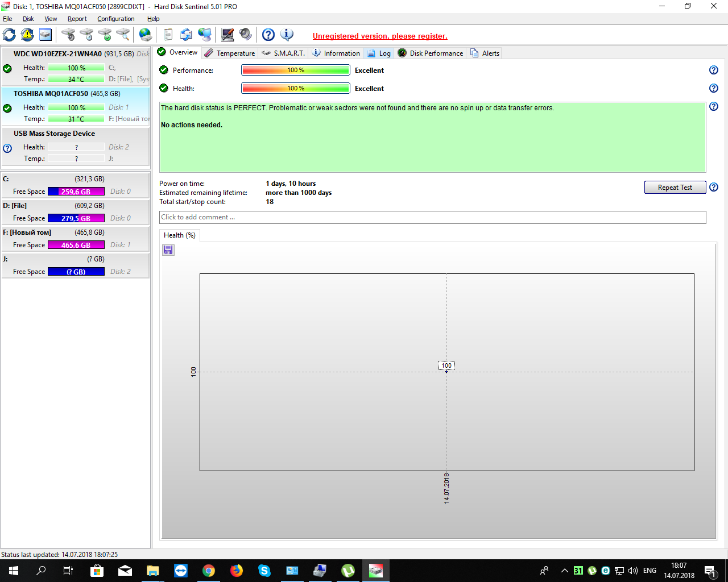Open the report document toolbar icon
The width and height of the screenshot is (728, 582).
click(168, 35)
